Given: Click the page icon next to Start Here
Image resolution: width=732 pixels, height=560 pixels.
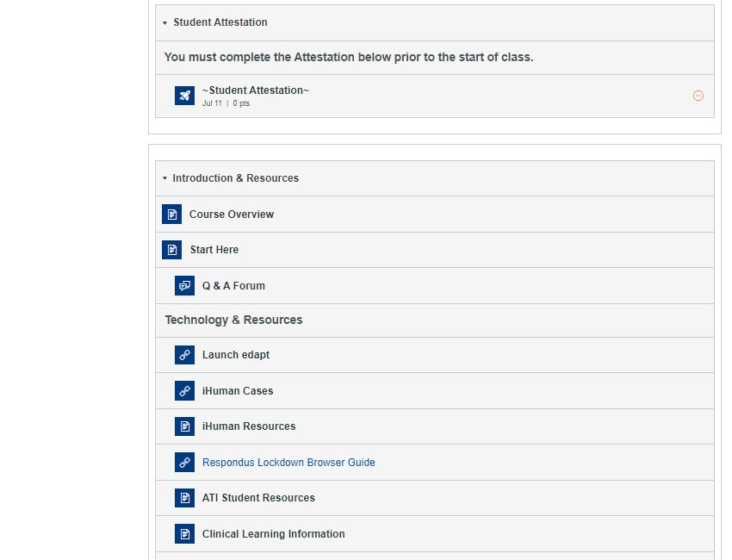Looking at the screenshot, I should coord(171,250).
